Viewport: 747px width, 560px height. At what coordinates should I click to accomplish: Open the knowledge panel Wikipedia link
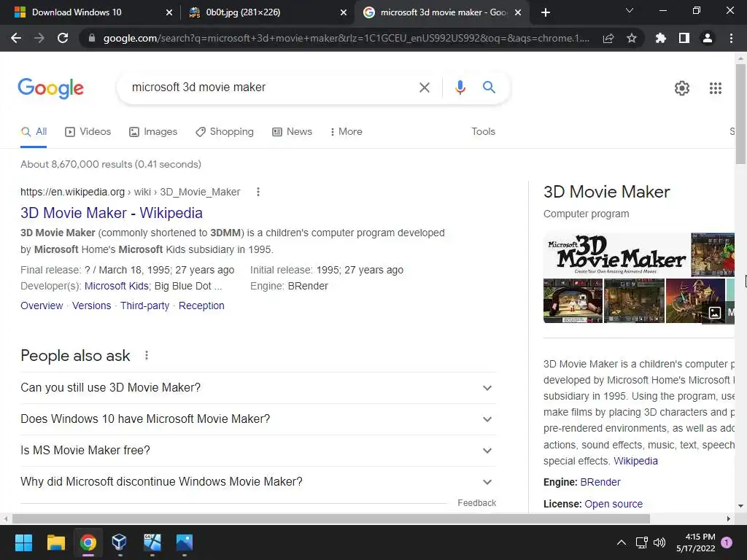(x=635, y=461)
